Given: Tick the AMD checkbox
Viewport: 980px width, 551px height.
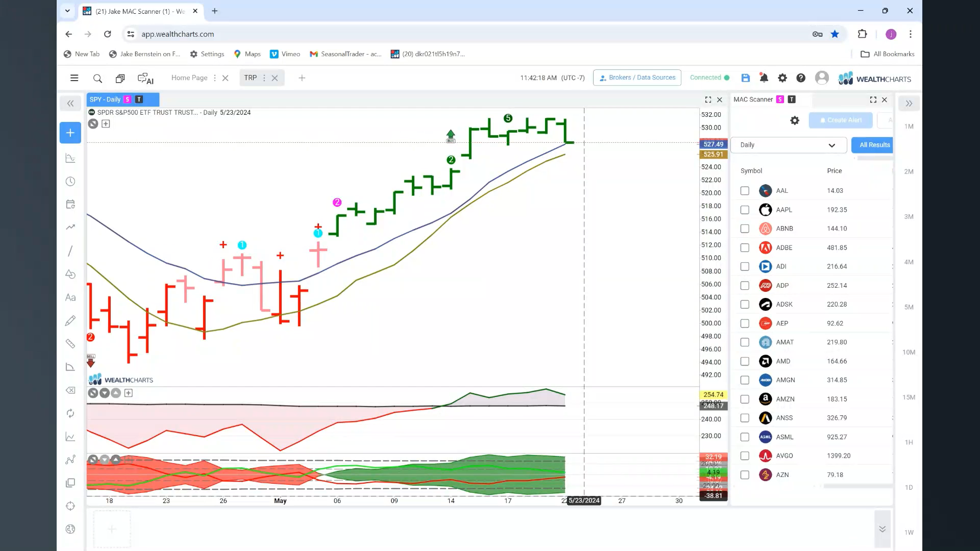Looking at the screenshot, I should pos(745,361).
